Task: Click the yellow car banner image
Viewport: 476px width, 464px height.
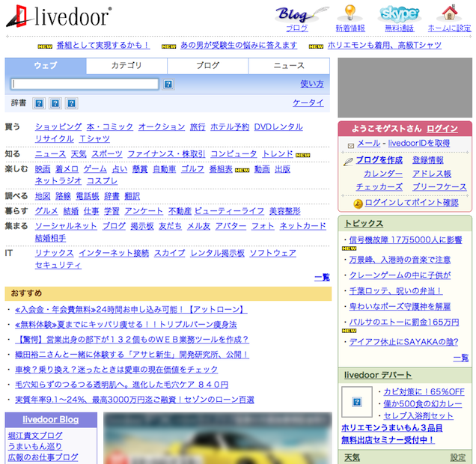Action: coord(218,438)
